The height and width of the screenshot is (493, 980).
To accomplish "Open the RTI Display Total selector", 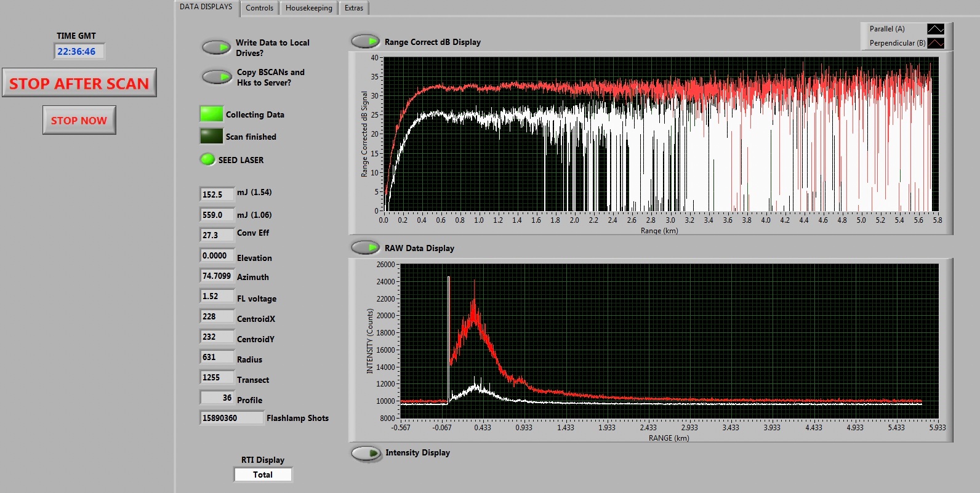I will click(263, 475).
